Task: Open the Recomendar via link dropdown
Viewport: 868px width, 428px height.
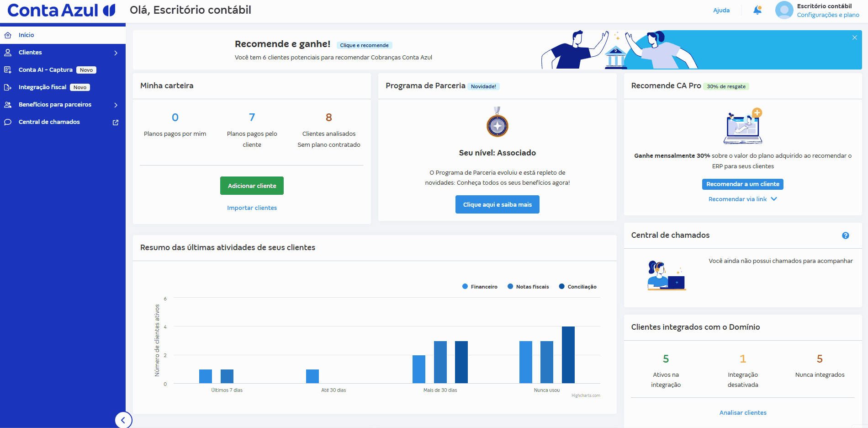Action: [x=742, y=199]
